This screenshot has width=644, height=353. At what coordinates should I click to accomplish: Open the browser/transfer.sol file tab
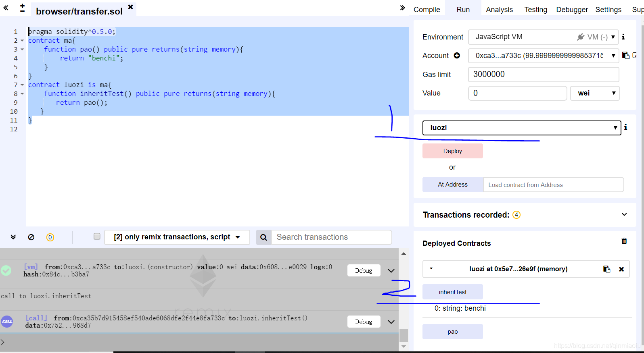(79, 11)
